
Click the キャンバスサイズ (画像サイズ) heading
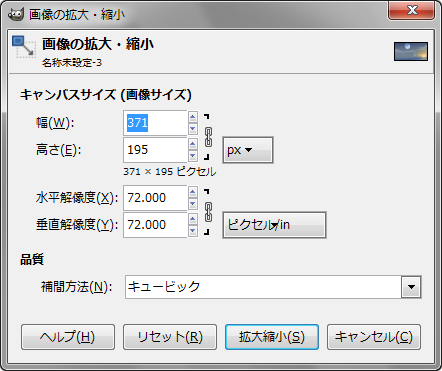tap(106, 95)
